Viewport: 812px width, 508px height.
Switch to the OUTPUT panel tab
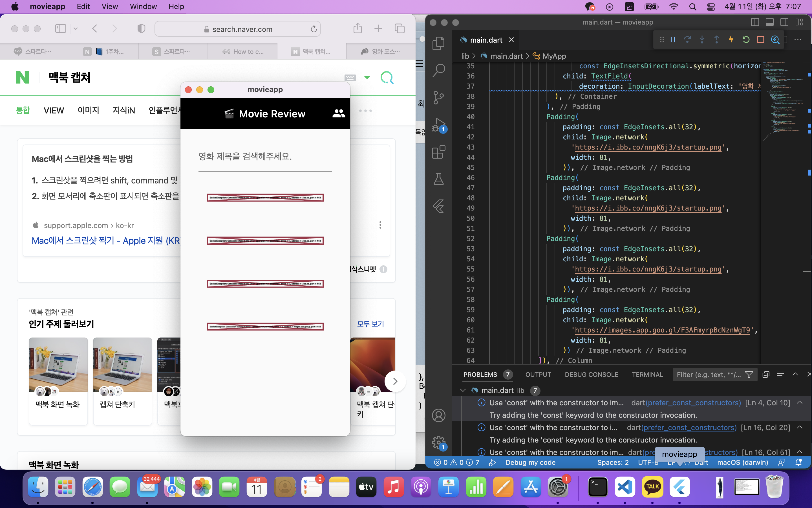pyautogui.click(x=538, y=375)
